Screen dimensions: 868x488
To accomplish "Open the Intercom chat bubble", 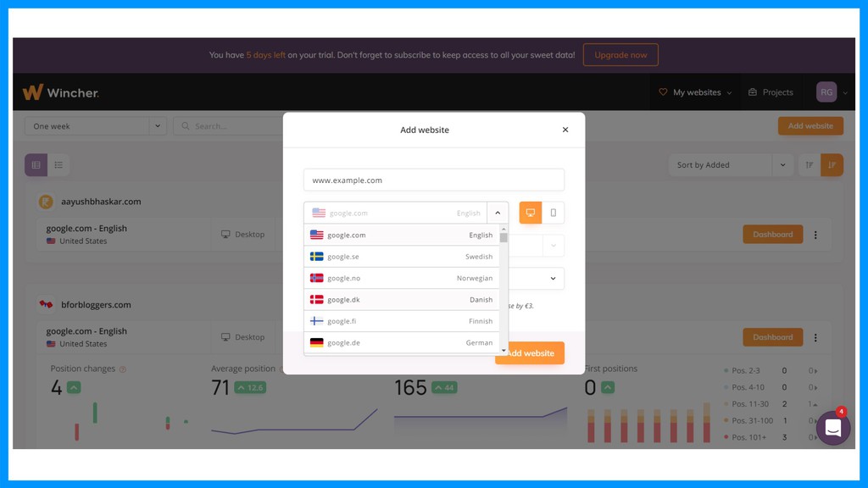I will coord(832,428).
